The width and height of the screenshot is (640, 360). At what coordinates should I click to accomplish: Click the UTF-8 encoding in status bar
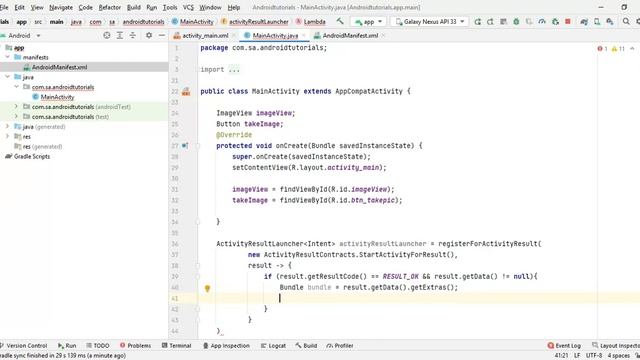tap(594, 356)
